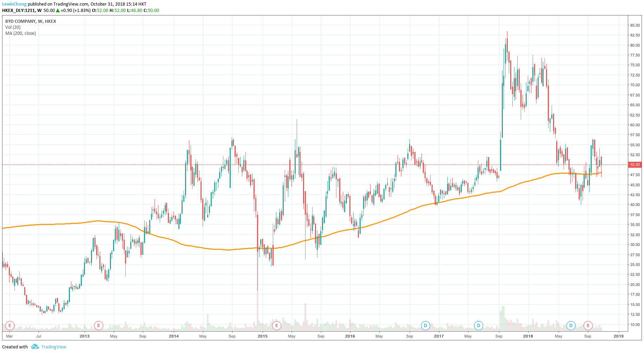
Task: Click the Mar label on time axis
Action: (9, 336)
